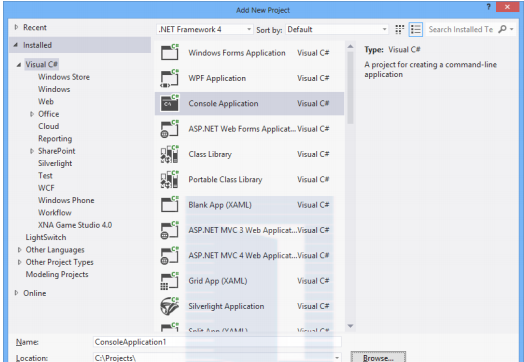Select the Windows Phone category

[66, 200]
